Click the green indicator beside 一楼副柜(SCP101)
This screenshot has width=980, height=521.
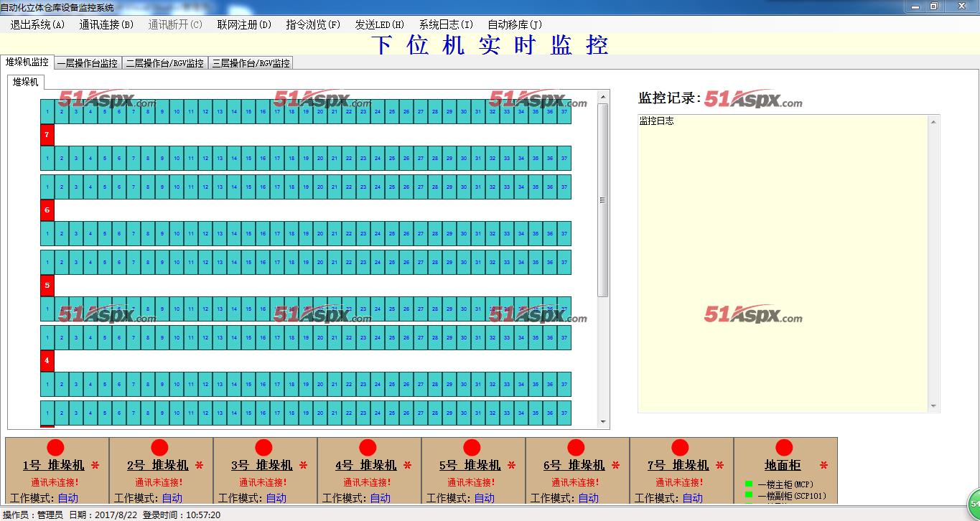(749, 494)
